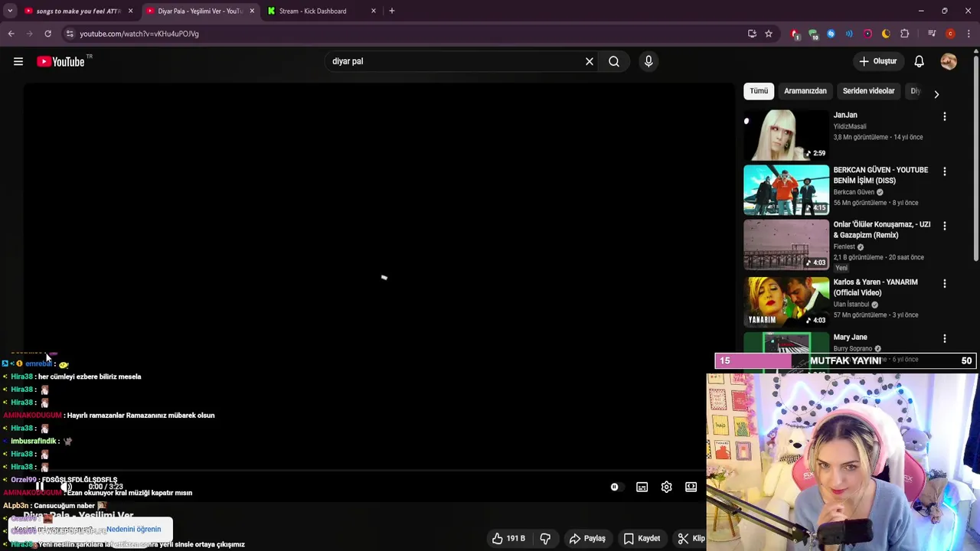Click the install app icon in address bar
980x551 pixels.
click(752, 34)
